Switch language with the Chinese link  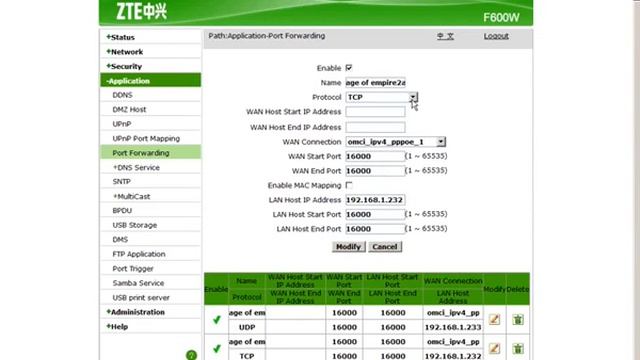coord(445,36)
